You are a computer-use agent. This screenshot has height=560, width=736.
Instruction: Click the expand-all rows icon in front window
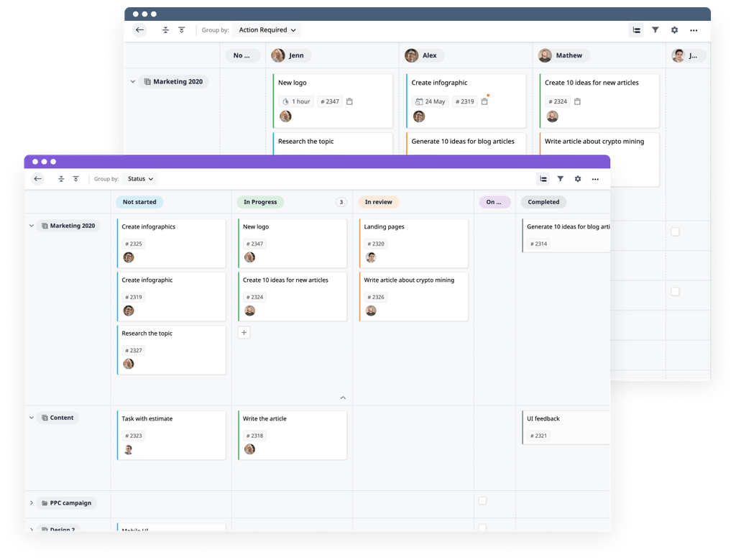click(75, 179)
